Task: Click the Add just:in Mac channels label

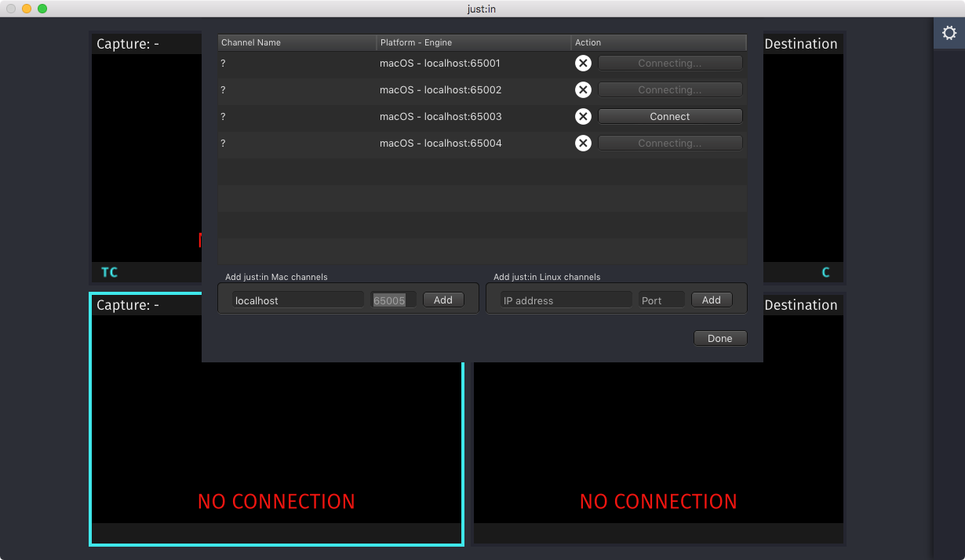Action: coord(276,277)
